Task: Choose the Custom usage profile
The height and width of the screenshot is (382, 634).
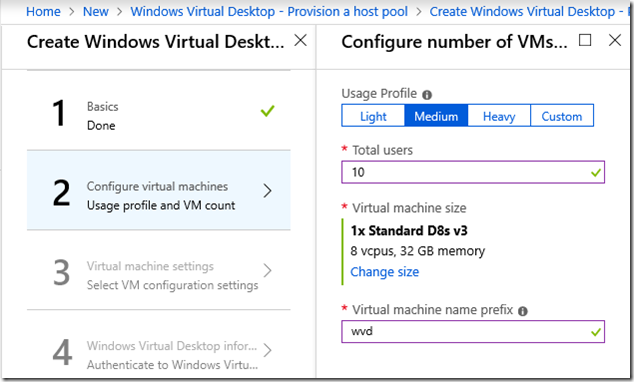Action: tap(562, 116)
